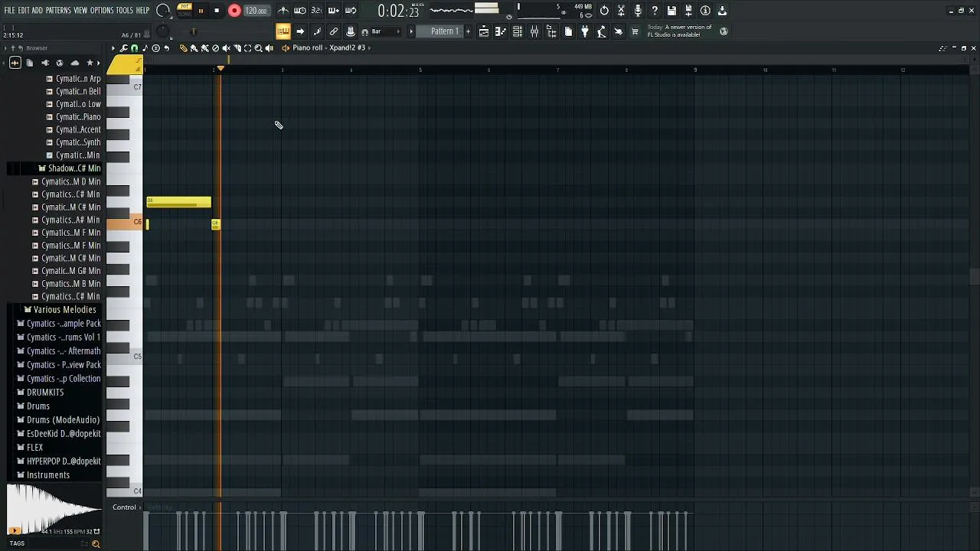Expand the HYPERPOP D..@dopekit folder
Screen dimensions: 980x551
pyautogui.click(x=58, y=461)
